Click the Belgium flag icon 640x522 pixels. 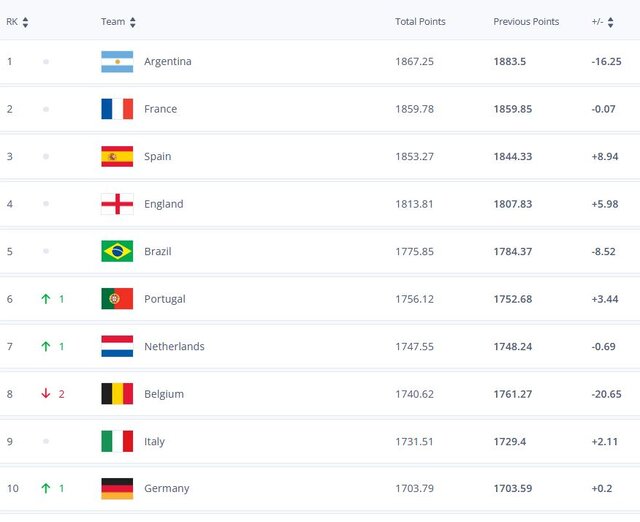point(117,394)
